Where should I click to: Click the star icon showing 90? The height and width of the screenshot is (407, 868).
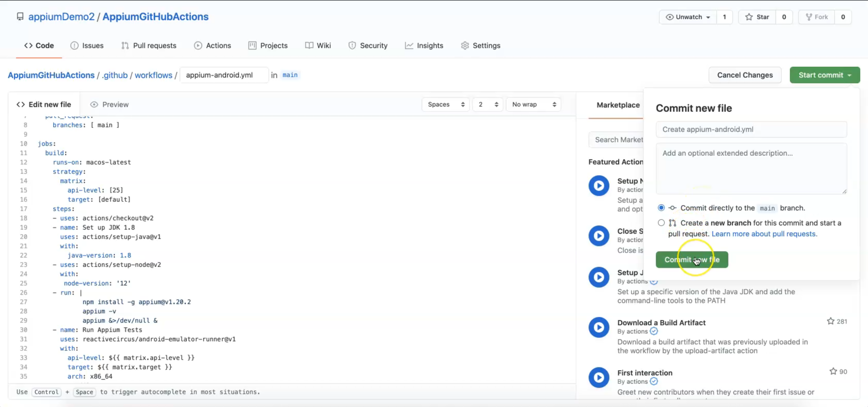(833, 371)
